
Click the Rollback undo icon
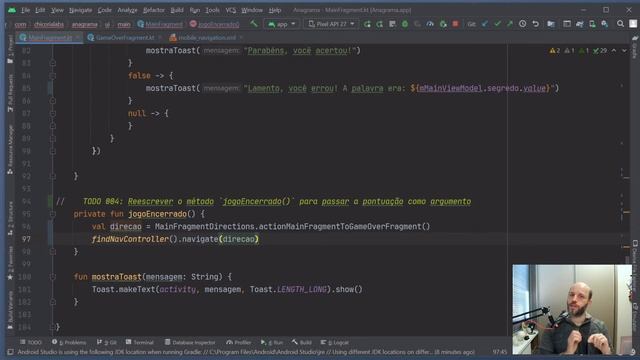point(536,24)
